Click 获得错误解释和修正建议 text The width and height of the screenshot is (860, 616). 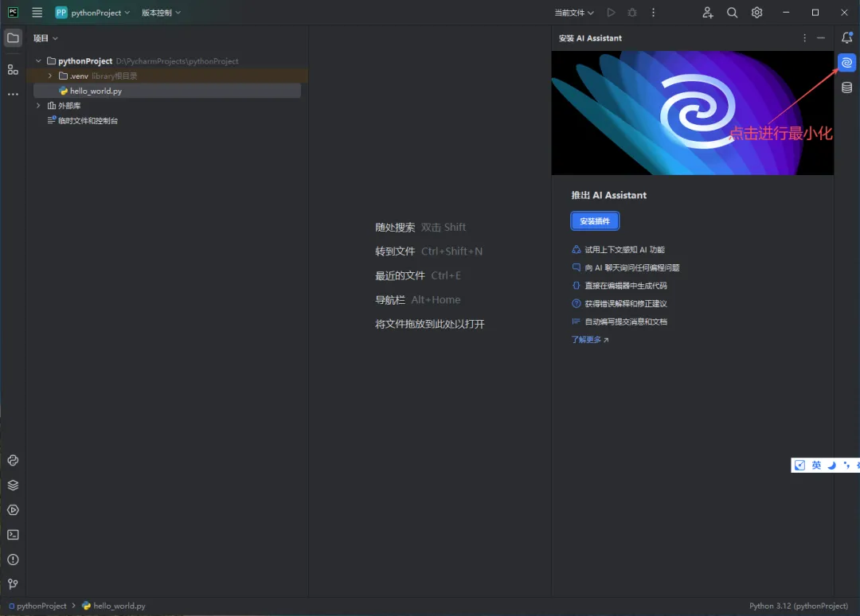[x=626, y=303]
